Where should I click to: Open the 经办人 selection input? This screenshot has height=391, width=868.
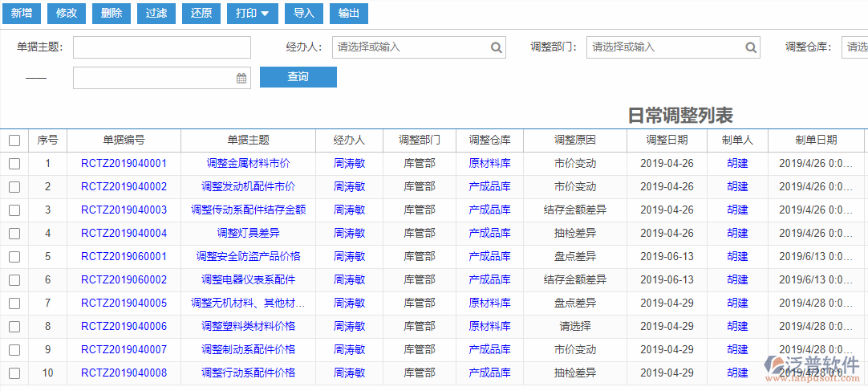tap(409, 47)
